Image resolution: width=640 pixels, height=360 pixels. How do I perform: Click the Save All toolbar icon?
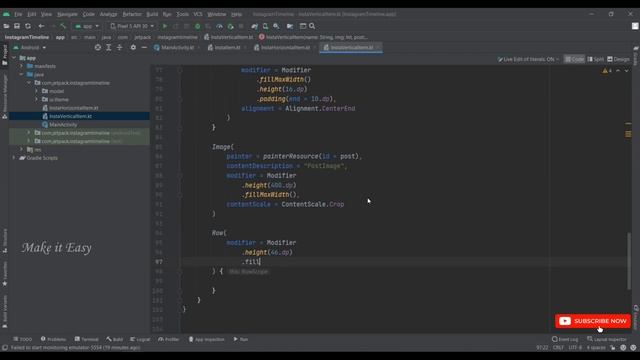(x=17, y=26)
